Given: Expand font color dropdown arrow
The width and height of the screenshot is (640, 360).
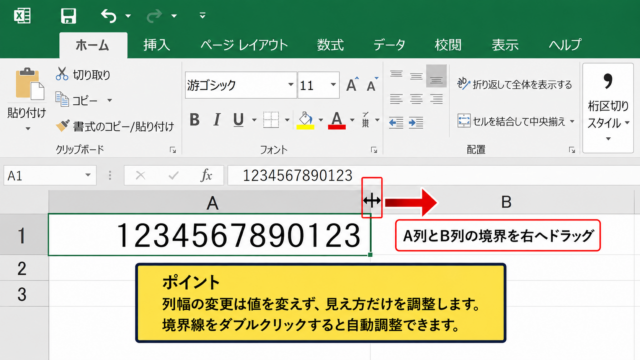Looking at the screenshot, I should 352,120.
